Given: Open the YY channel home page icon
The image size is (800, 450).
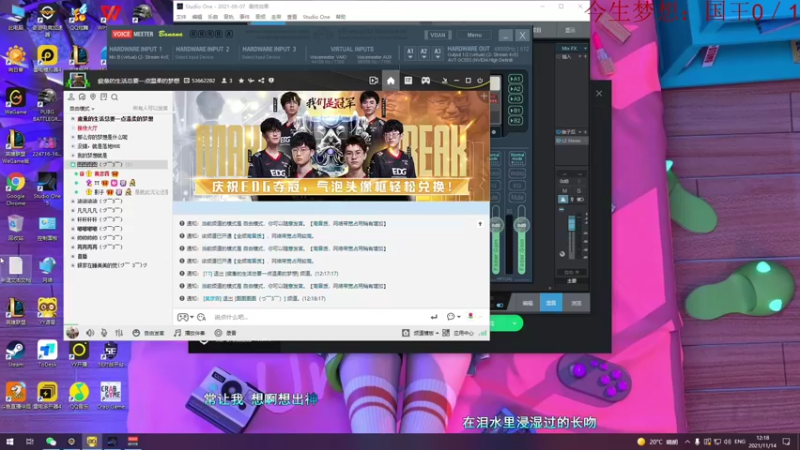Looking at the screenshot, I should pos(390,81).
